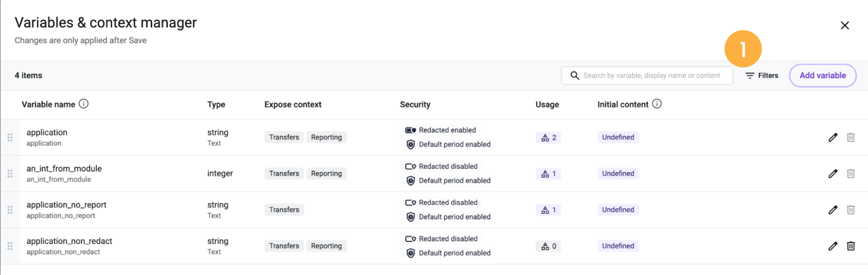
Task: Click the info icon beside Initial content
Action: coord(657,104)
